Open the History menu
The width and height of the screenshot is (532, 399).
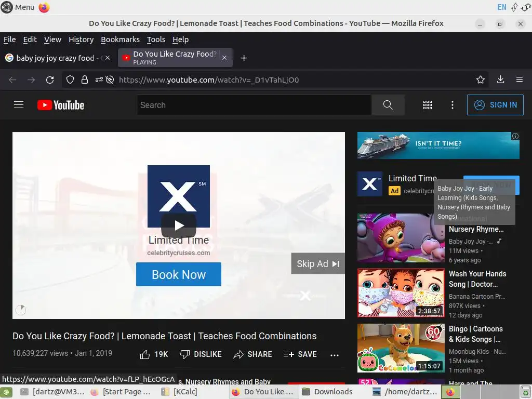81,39
